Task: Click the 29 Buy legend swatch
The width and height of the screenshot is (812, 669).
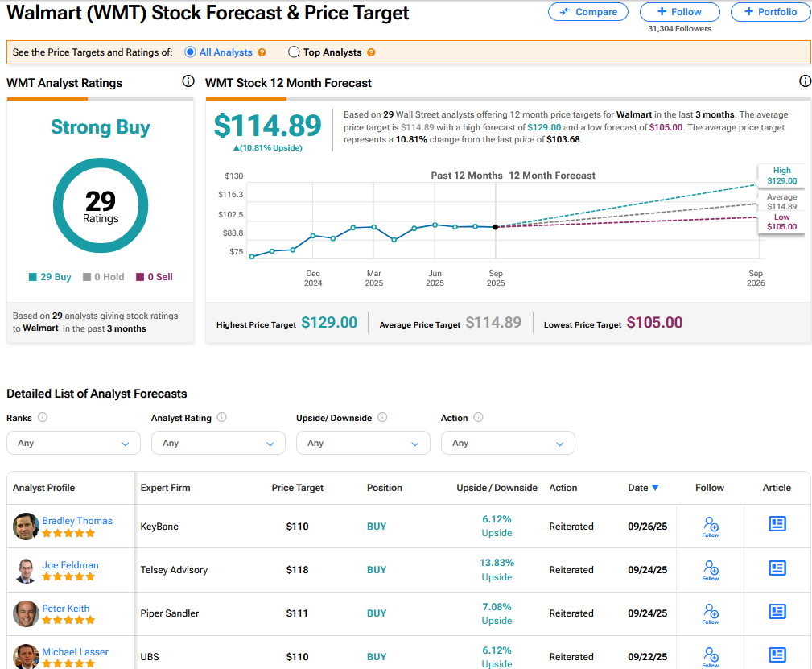Action: 33,277
